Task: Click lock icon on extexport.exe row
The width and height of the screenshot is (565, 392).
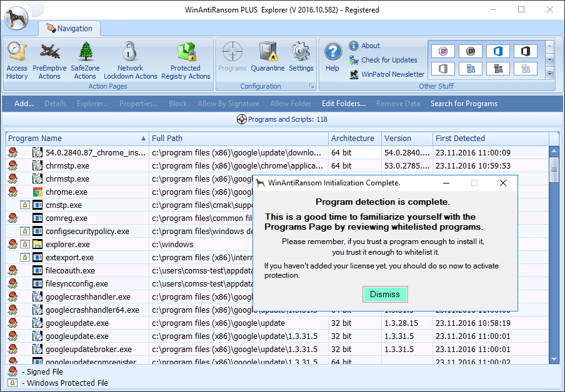Action: tap(25, 257)
